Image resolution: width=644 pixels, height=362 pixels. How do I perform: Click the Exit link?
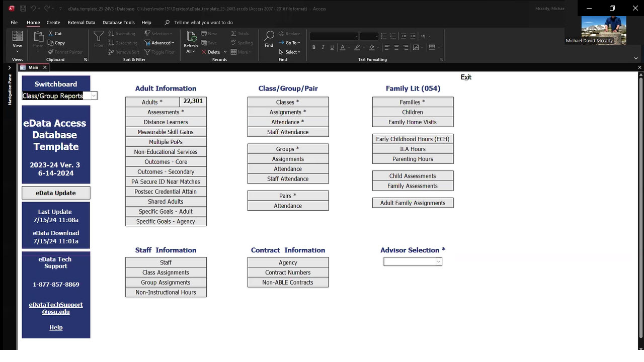pyautogui.click(x=466, y=77)
